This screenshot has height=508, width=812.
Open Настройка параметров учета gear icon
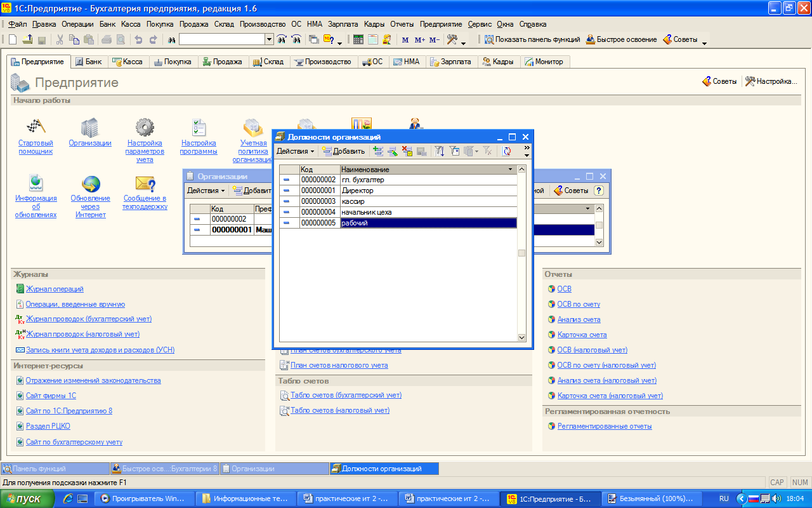tap(145, 128)
